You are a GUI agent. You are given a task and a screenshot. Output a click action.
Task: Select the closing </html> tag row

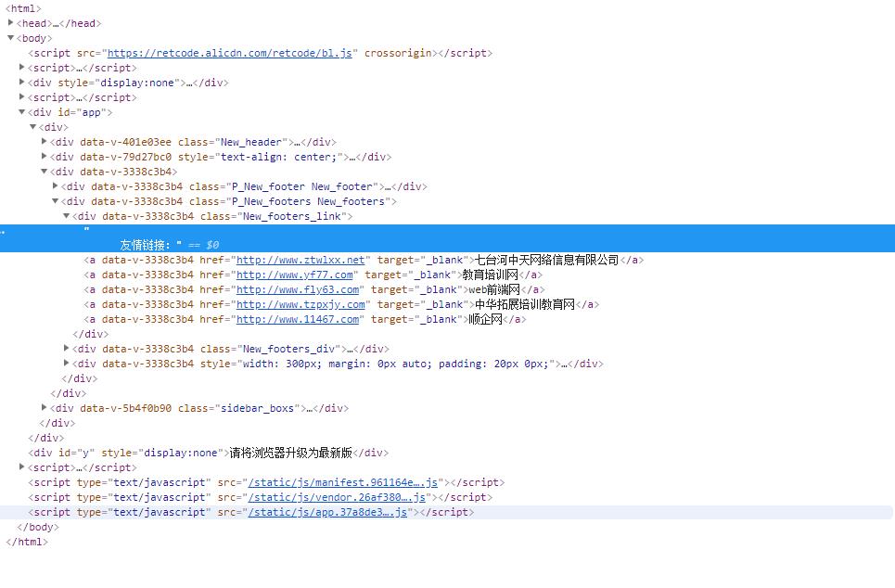click(27, 543)
